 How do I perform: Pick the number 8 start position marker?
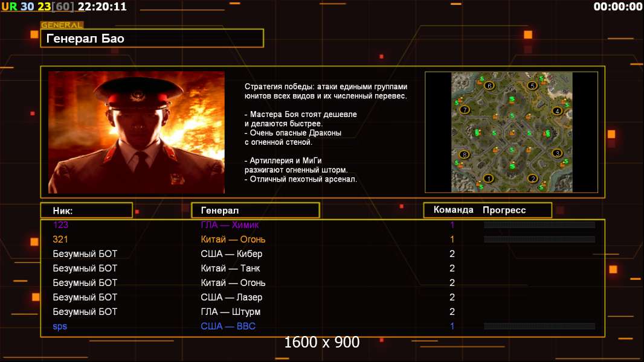tap(464, 154)
